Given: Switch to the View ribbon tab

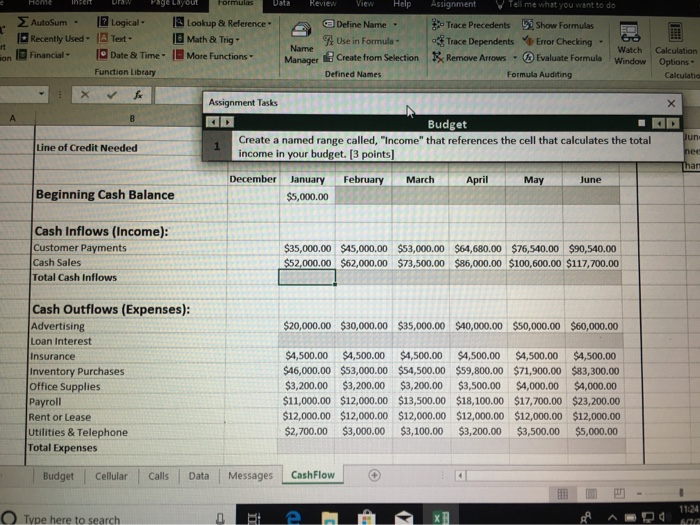Looking at the screenshot, I should coord(365,3).
